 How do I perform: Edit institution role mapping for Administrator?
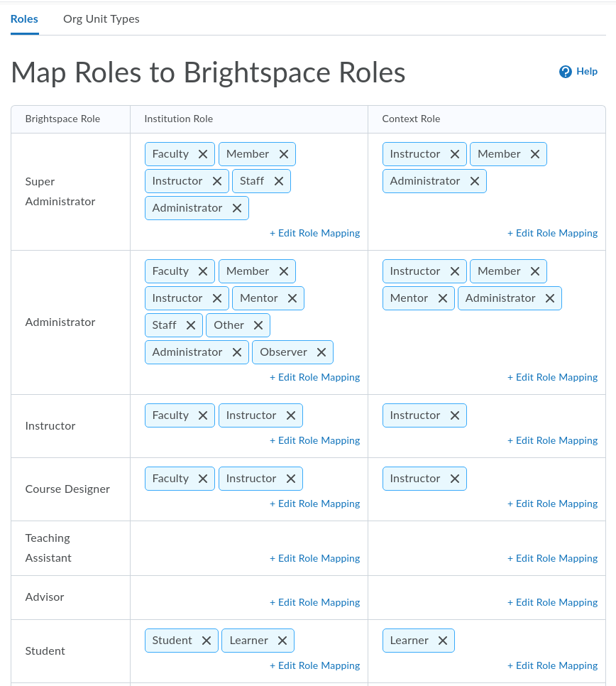coord(314,377)
